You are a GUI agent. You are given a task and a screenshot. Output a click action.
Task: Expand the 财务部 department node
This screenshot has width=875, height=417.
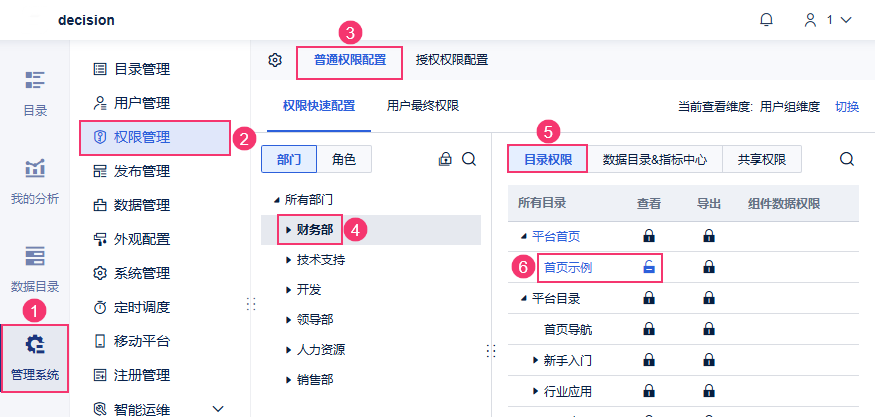point(288,229)
